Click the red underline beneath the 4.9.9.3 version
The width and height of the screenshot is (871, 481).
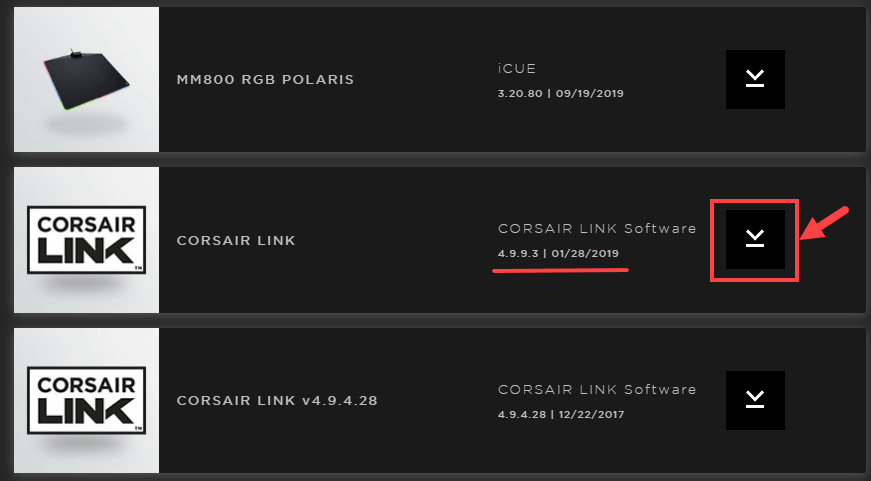point(560,270)
